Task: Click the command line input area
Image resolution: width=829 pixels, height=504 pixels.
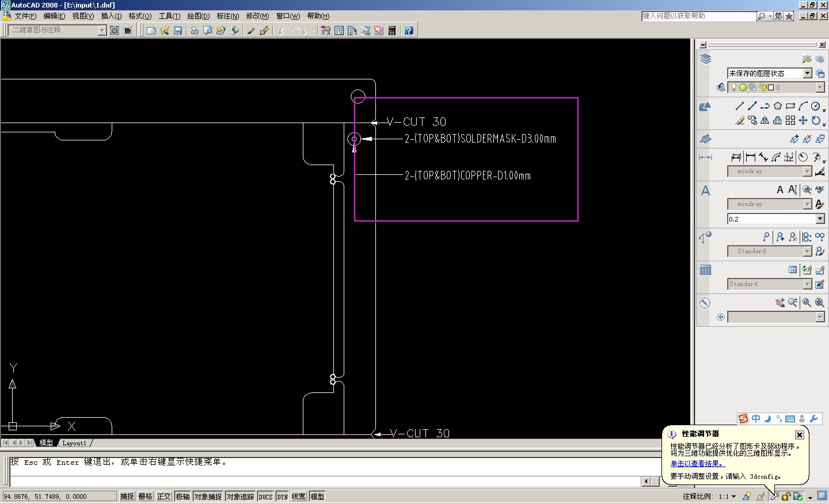Action: 325,481
